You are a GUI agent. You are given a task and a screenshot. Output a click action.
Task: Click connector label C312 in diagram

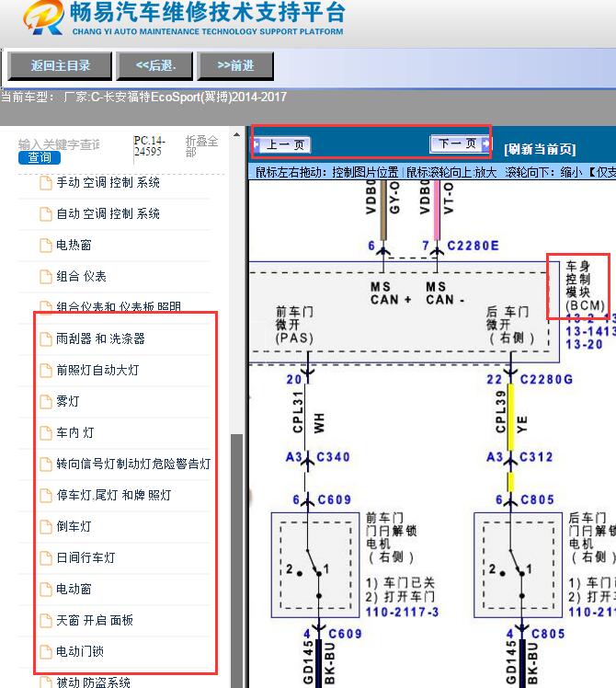536,457
